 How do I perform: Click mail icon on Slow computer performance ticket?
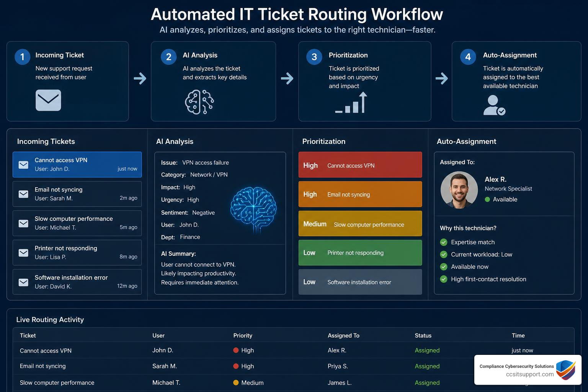[23, 224]
